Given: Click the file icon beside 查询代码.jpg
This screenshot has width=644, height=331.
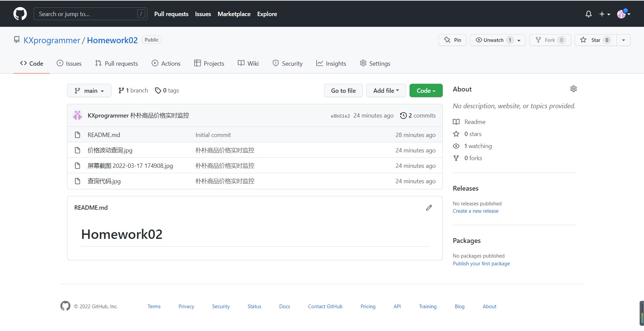Looking at the screenshot, I should click(77, 181).
